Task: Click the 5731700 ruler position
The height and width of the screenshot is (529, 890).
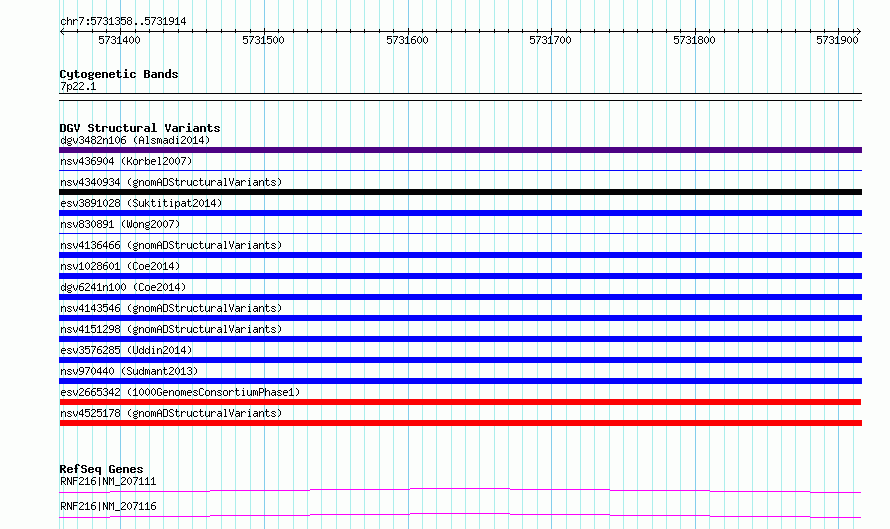Action: 550,40
